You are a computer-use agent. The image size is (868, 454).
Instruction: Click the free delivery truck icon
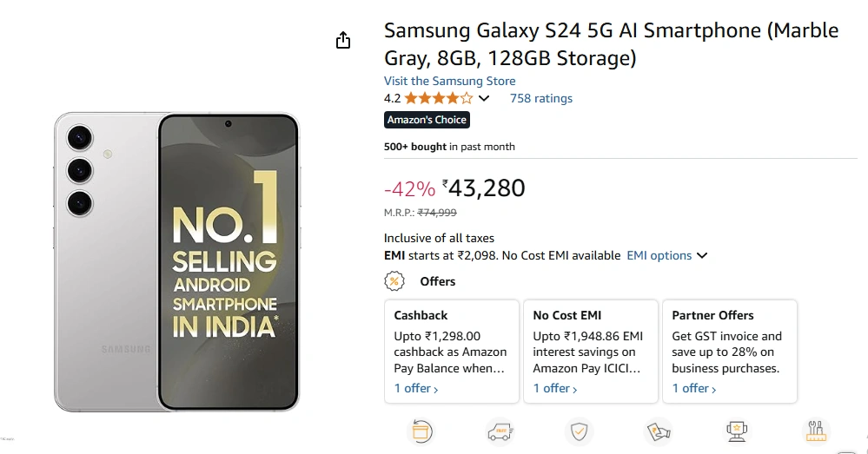pos(500,431)
